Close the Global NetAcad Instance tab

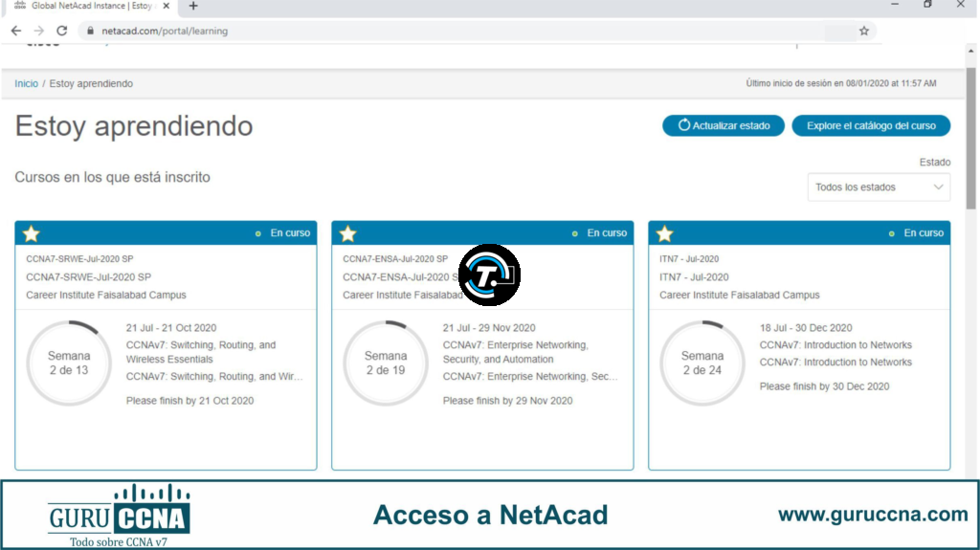point(166,6)
